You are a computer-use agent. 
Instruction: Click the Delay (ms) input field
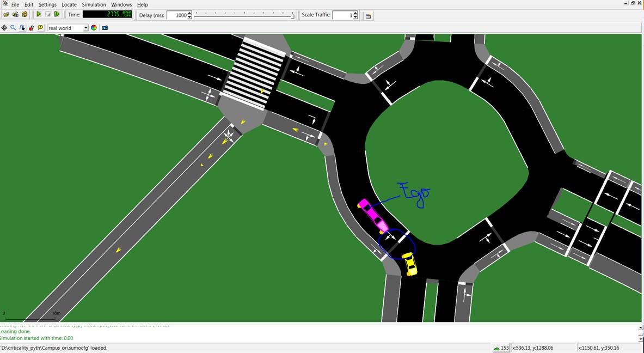(x=176, y=15)
